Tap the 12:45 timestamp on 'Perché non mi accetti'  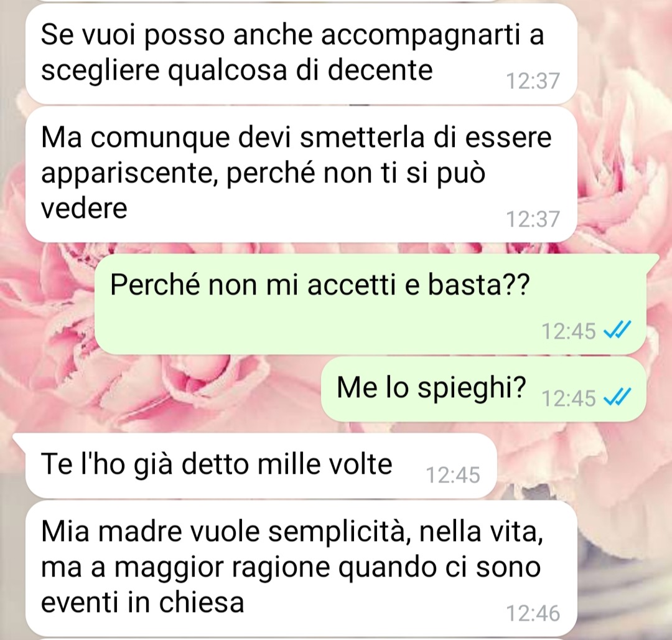tap(568, 331)
